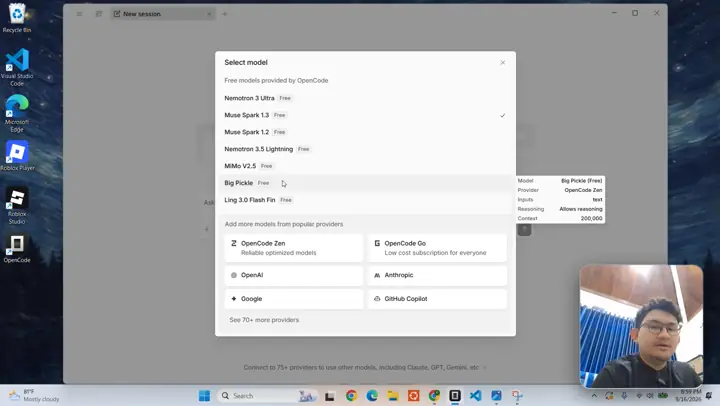Click the OpenAI logo icon
720x406 pixels.
[x=234, y=276]
